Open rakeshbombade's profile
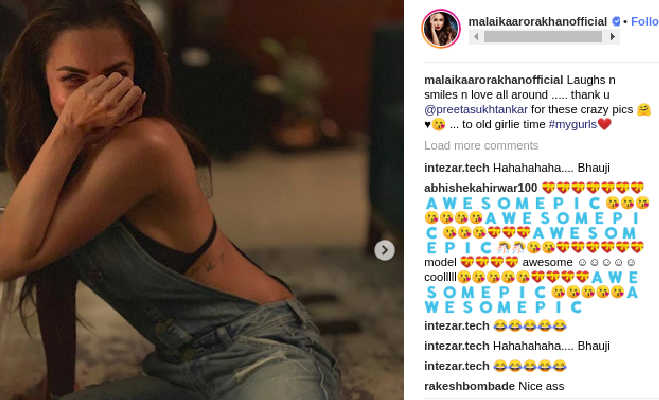Image resolution: width=659 pixels, height=400 pixels. [469, 386]
